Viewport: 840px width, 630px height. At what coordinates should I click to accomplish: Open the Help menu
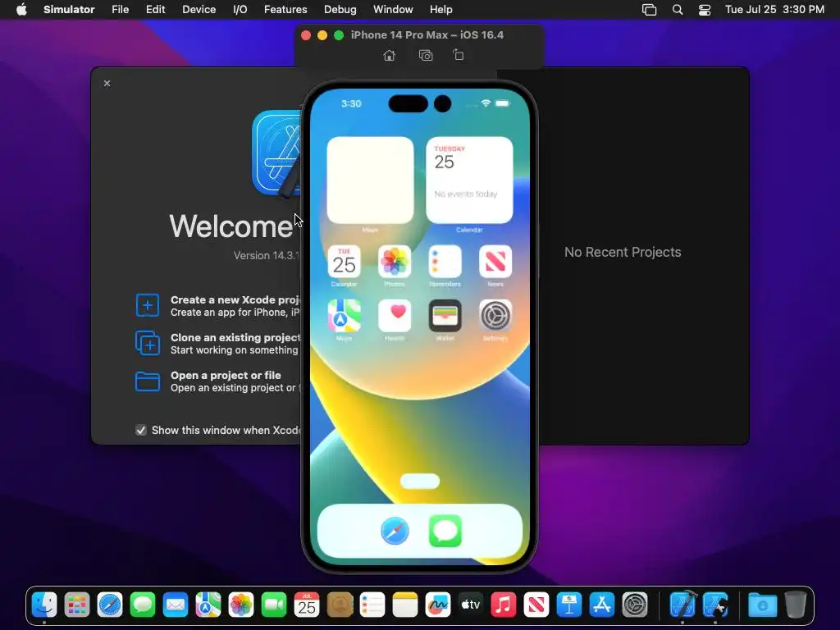[x=441, y=10]
